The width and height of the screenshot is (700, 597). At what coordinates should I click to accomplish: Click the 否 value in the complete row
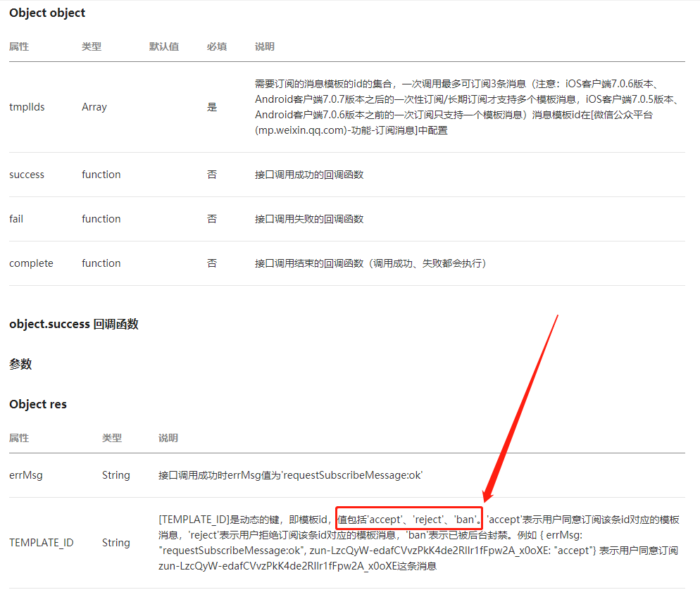pos(211,263)
